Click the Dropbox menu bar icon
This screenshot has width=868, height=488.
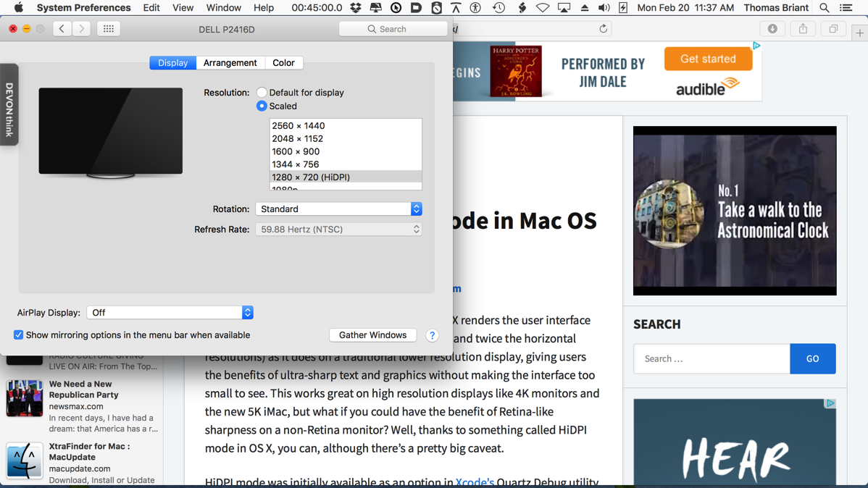pyautogui.click(x=356, y=8)
